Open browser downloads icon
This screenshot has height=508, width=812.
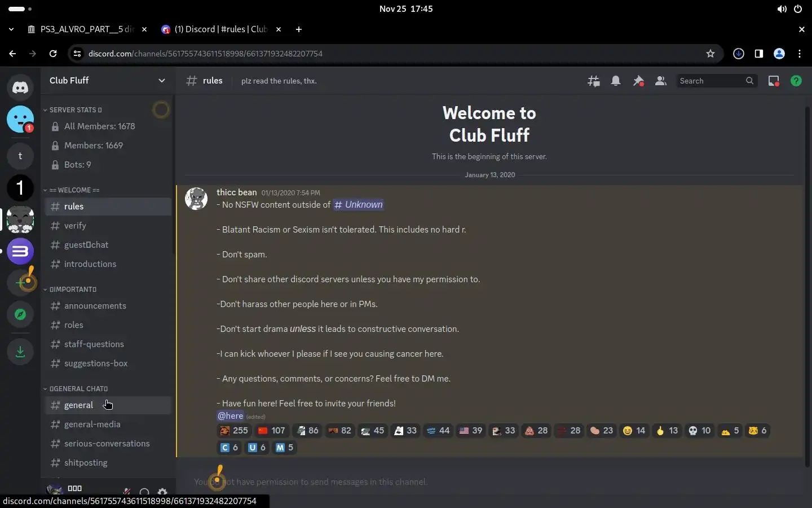point(739,54)
